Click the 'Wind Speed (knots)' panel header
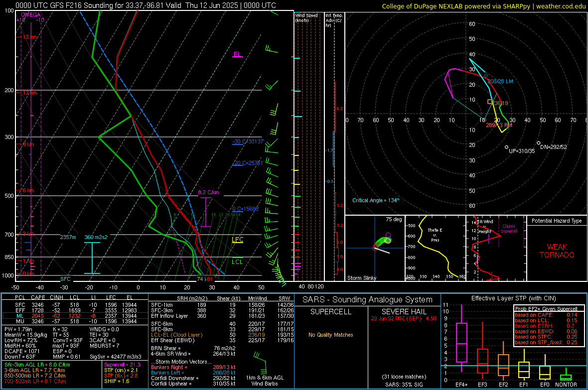 [306, 17]
